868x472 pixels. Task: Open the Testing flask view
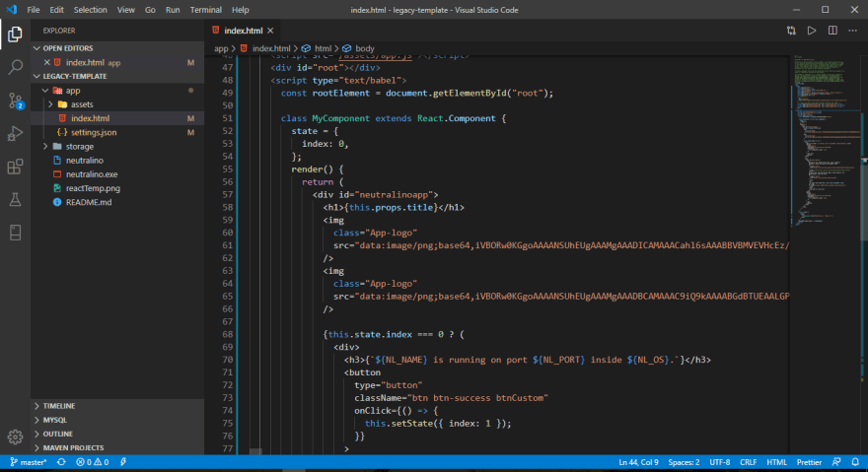click(15, 199)
